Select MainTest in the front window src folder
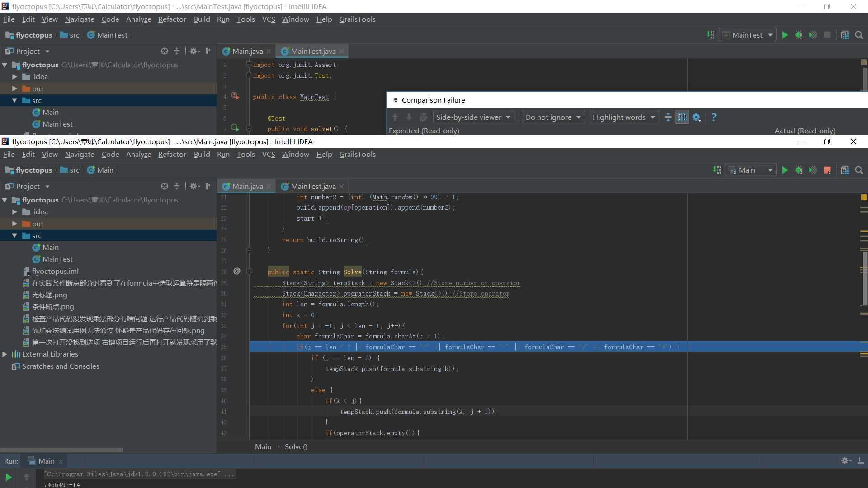868x488 pixels. [57, 259]
